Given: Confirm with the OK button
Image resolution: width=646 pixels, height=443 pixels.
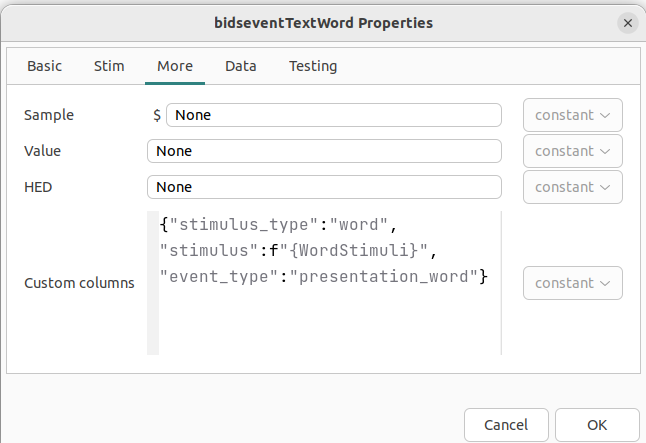Looking at the screenshot, I should coord(597,425).
